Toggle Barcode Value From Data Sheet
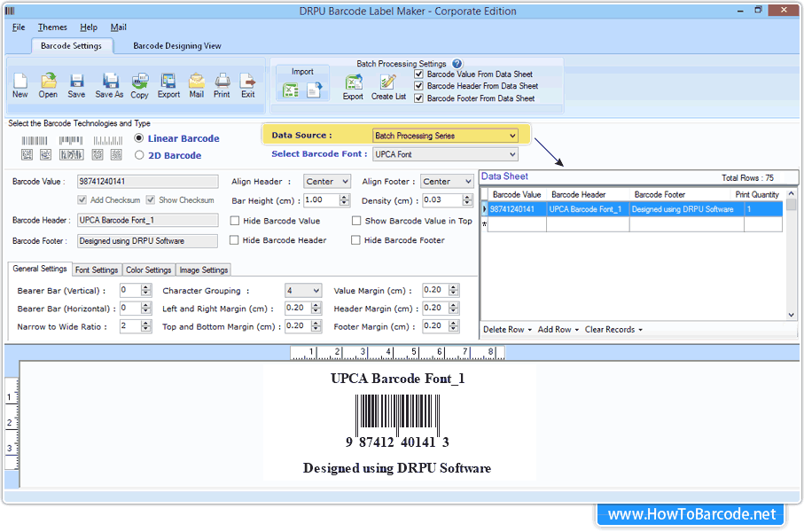This screenshot has width=804, height=532. click(419, 74)
